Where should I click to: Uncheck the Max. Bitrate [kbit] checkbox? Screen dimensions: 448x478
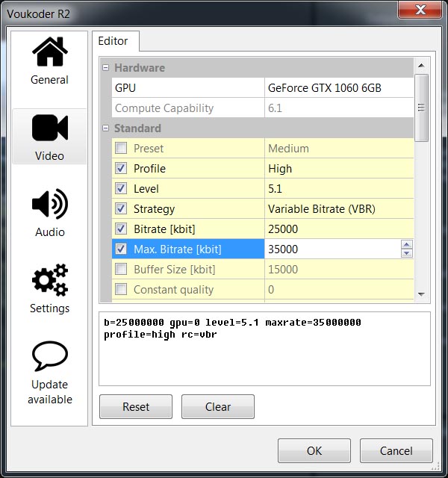(x=121, y=249)
